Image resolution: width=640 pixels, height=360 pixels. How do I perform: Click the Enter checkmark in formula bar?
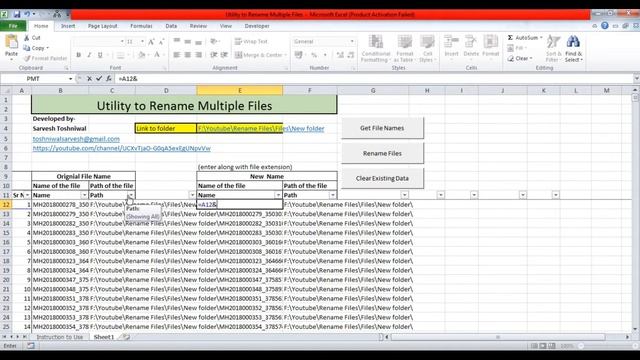tap(99, 79)
